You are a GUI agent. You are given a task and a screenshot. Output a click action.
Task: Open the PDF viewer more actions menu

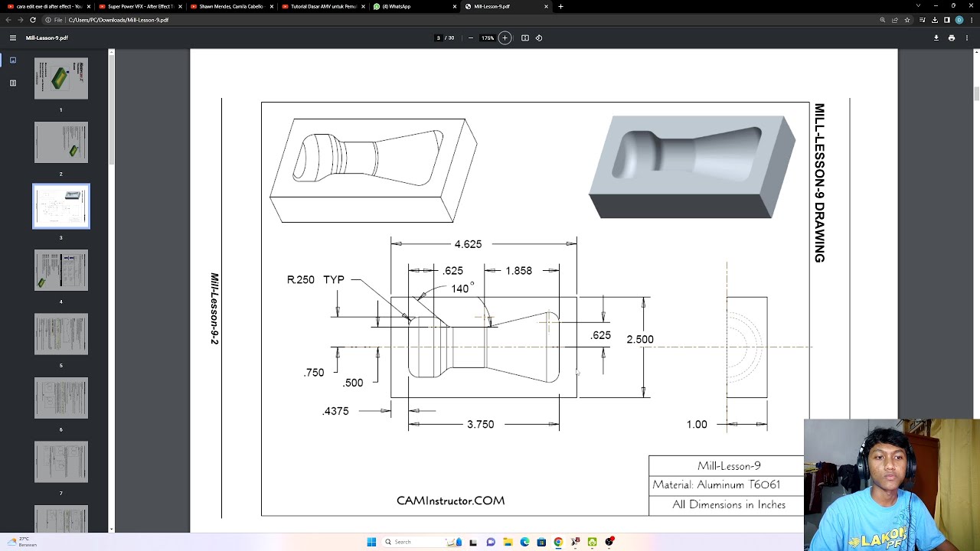coord(967,37)
